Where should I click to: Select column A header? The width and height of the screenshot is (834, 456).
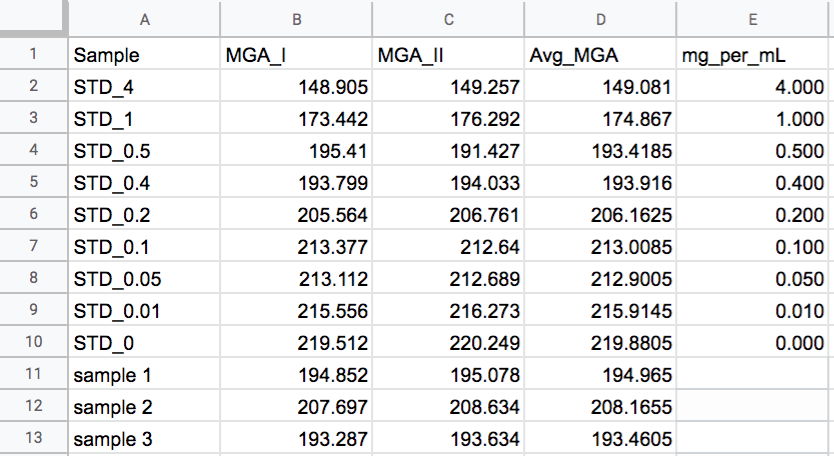[x=145, y=19]
